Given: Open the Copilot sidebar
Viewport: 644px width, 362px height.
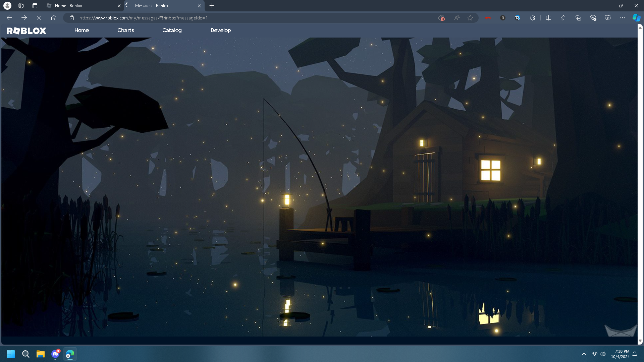Looking at the screenshot, I should click(x=636, y=18).
